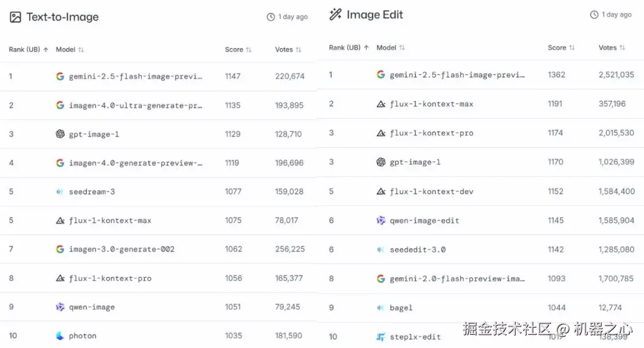Click the Google icon beside imagen-4.0-ultra-generate
Viewport: 644px width, 348px height.
pos(60,105)
